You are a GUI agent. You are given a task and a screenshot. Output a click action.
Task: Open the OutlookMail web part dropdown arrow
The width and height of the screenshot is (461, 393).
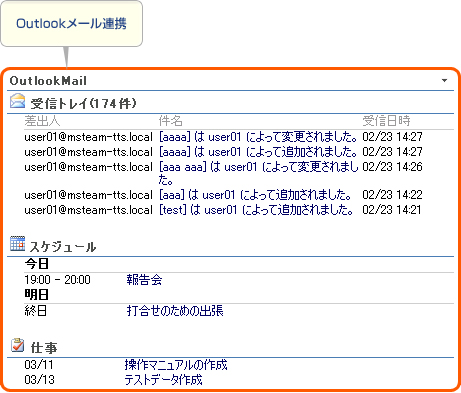444,80
